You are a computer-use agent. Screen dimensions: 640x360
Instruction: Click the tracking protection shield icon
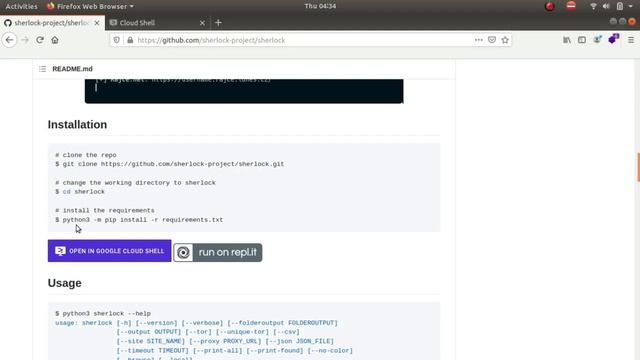(117, 40)
